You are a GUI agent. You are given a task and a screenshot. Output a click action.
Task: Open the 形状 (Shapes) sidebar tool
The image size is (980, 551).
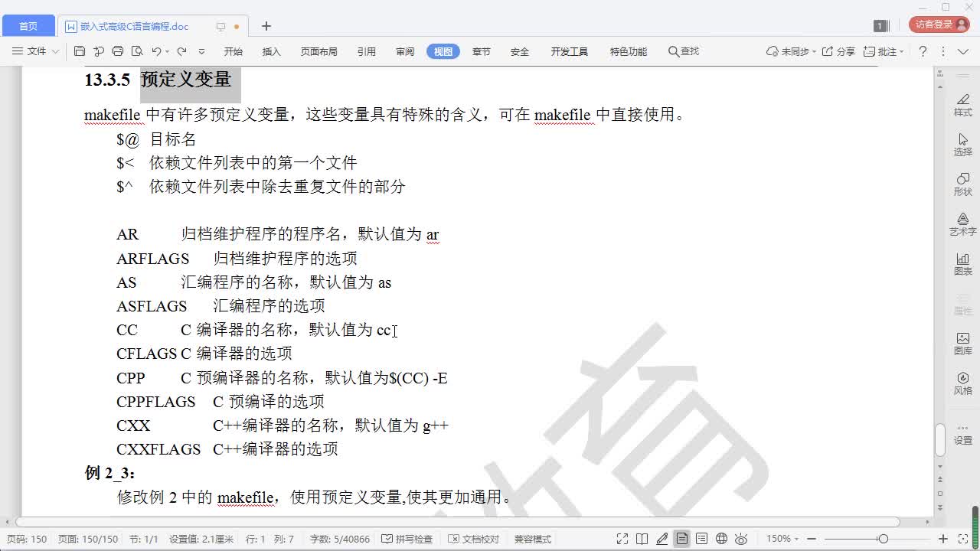coord(962,184)
